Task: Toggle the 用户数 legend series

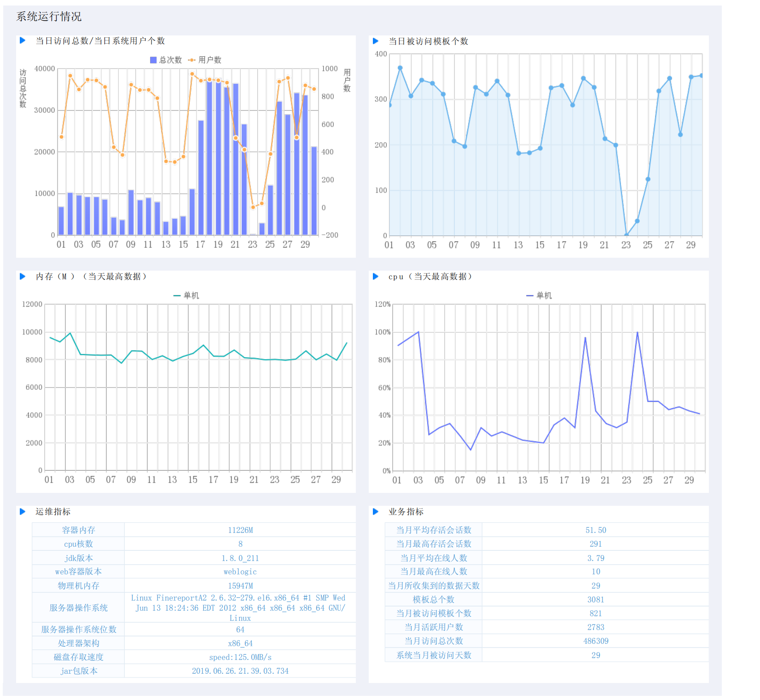Action: 205,60
